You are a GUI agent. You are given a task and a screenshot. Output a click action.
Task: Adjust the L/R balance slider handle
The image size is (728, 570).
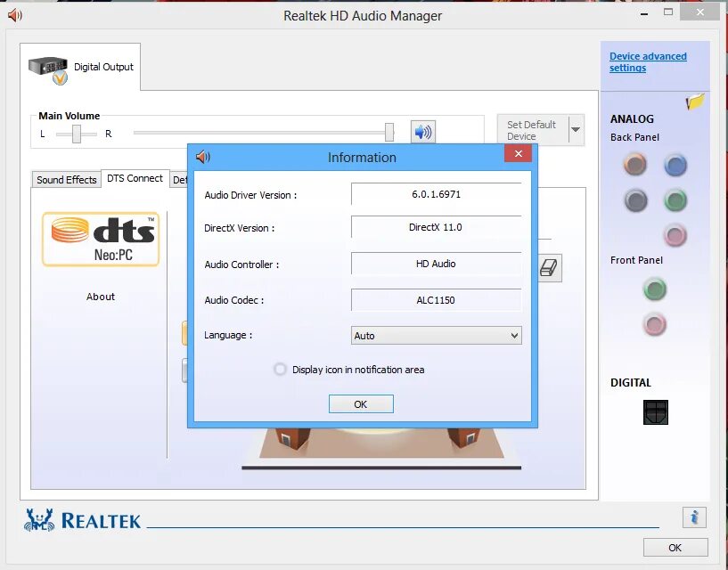click(77, 134)
